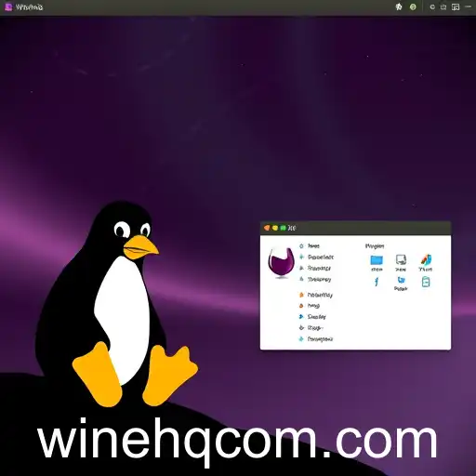
Task: Click the yellow dot in the window title bar
Action: (x=275, y=228)
